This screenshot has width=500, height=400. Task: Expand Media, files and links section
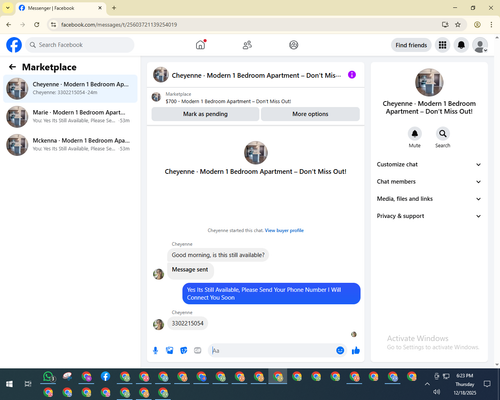tap(429, 199)
